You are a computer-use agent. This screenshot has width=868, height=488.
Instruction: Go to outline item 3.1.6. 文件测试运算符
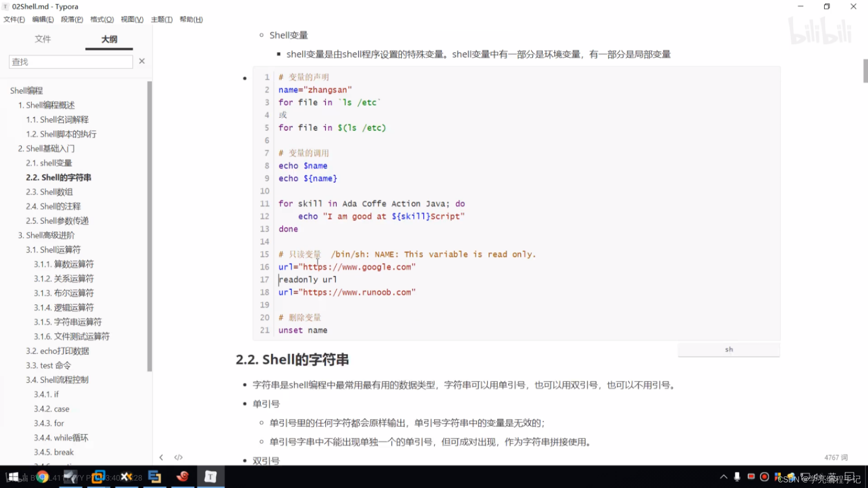[72, 336]
